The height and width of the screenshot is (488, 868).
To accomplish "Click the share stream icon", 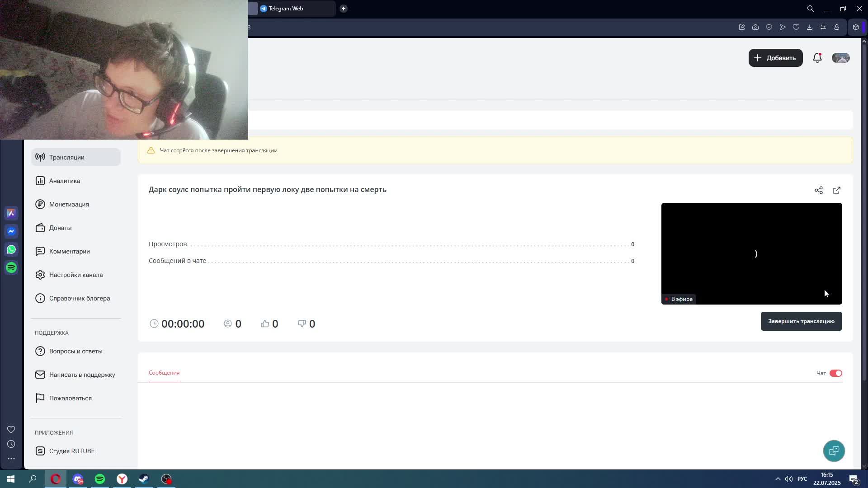I will click(x=818, y=190).
